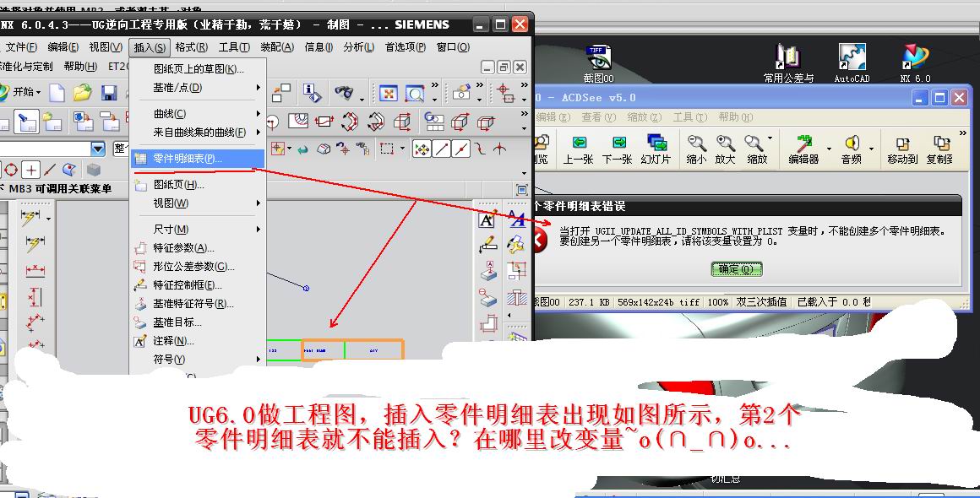This screenshot has height=498, width=980.
Task: Click the vertical dimension icon
Action: tap(35, 296)
